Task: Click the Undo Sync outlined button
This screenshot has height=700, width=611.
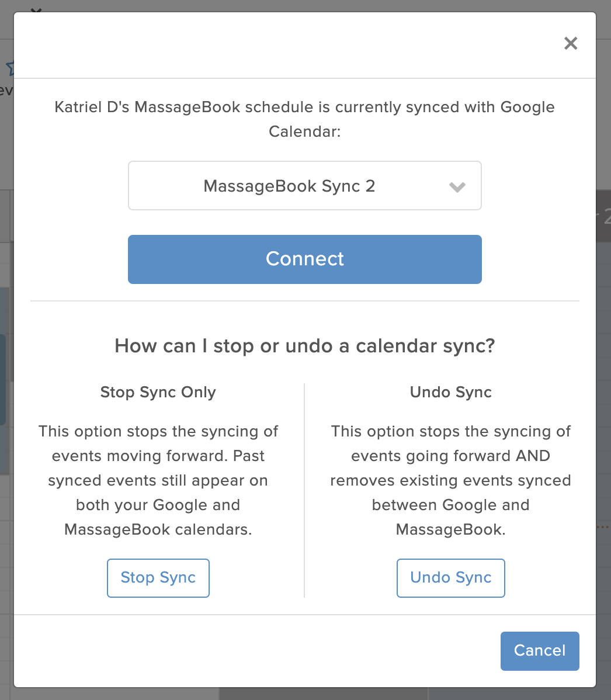Action: (451, 578)
